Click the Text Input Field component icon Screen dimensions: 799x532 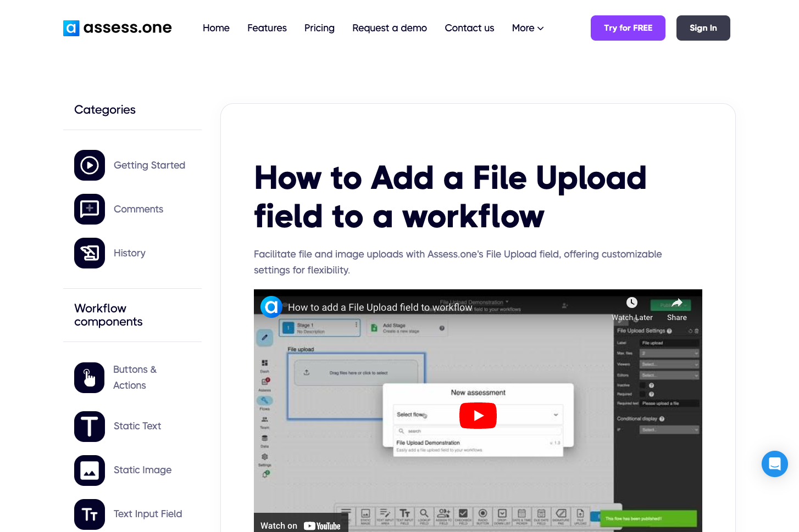[89, 514]
